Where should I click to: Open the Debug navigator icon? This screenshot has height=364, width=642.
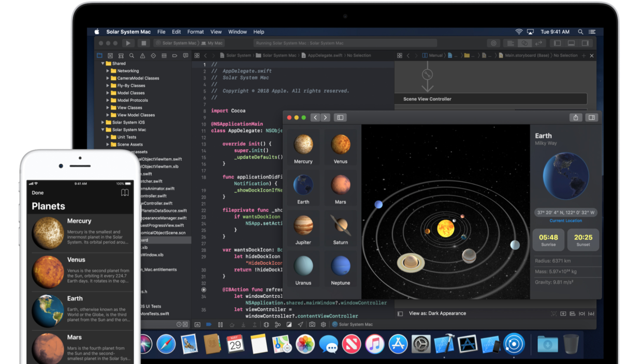(164, 55)
